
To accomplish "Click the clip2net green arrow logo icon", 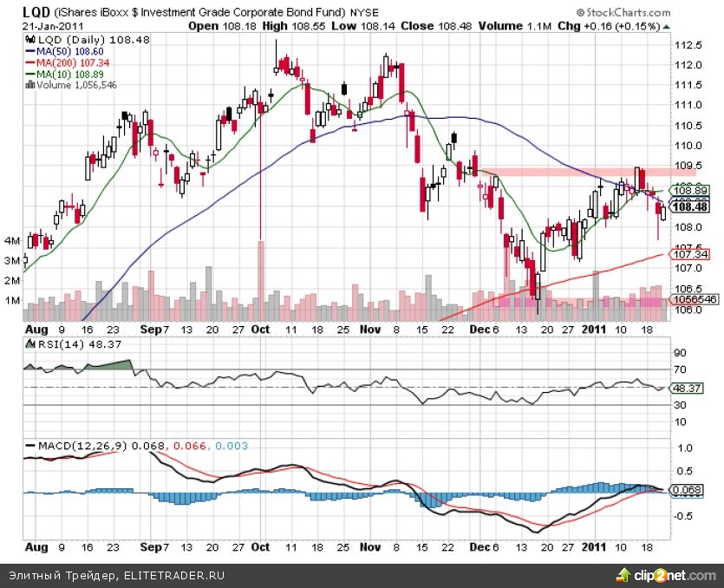I will 623,575.
